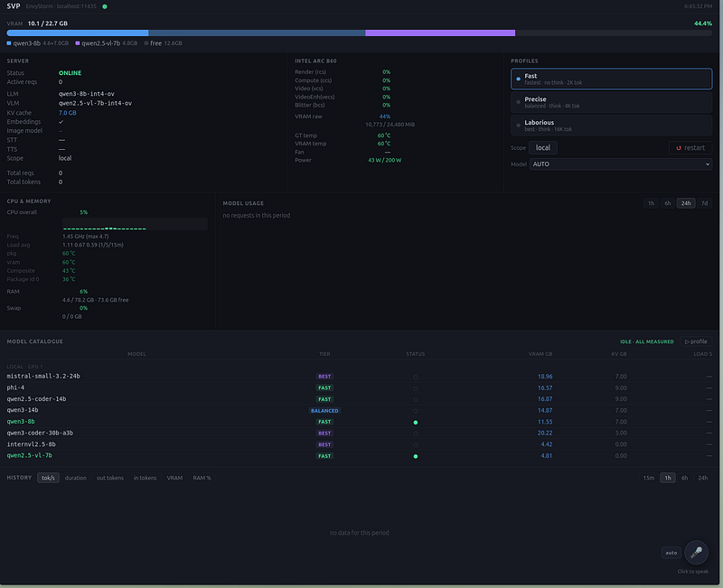Click the Power 43 W / 200 W value
The height and width of the screenshot is (588, 723).
[x=385, y=161]
